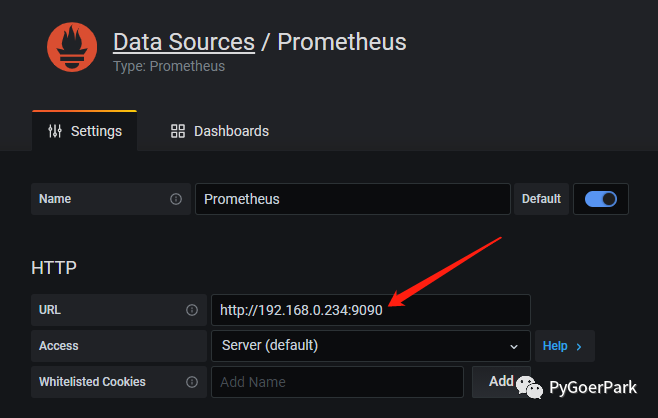Click the Settings tab sliders icon
The image size is (658, 418).
click(x=55, y=131)
